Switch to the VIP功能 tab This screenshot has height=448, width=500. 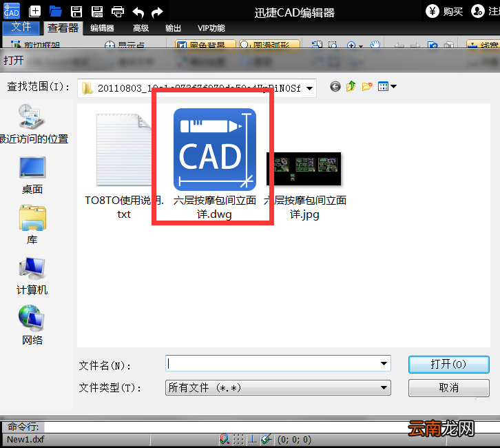pos(211,28)
